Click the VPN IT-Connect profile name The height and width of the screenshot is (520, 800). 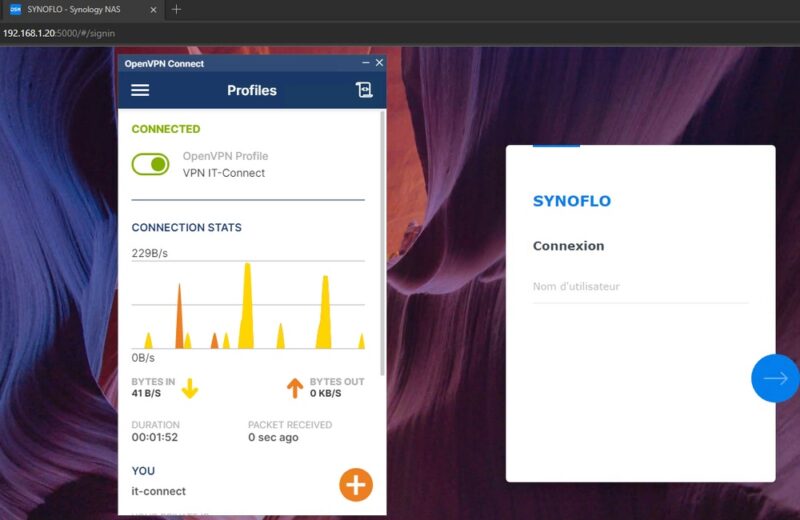(224, 173)
